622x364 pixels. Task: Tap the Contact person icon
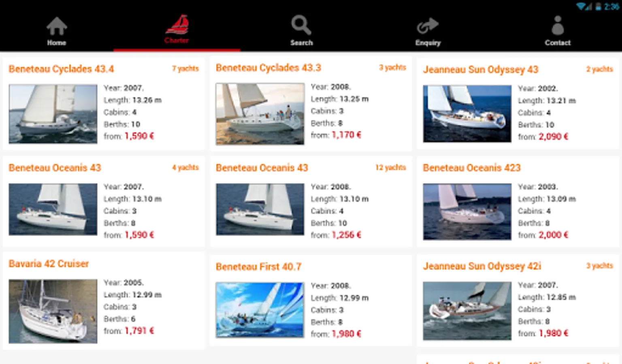(x=558, y=25)
